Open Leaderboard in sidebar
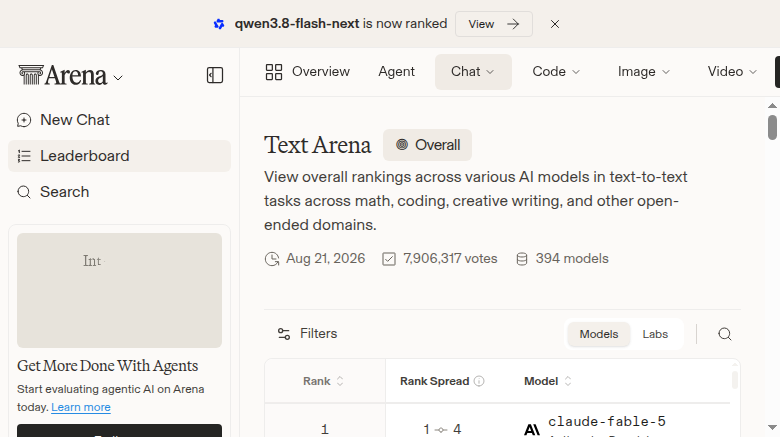Image resolution: width=780 pixels, height=437 pixels. 119,156
